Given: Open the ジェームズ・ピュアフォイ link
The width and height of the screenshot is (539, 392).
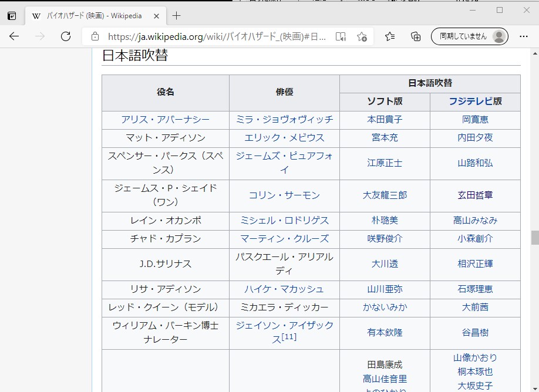Looking at the screenshot, I should [x=284, y=163].
